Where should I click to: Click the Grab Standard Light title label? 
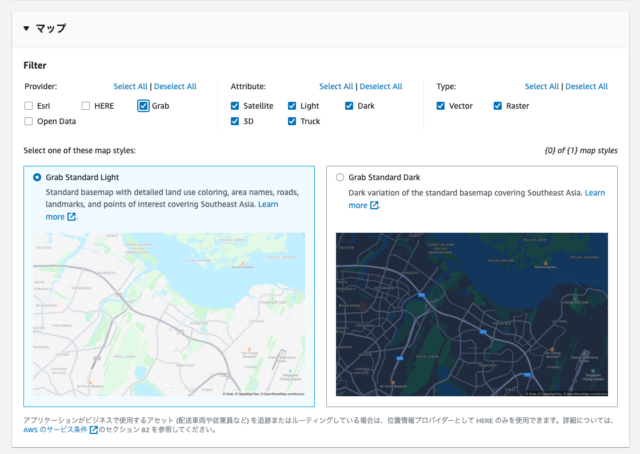[x=82, y=177]
